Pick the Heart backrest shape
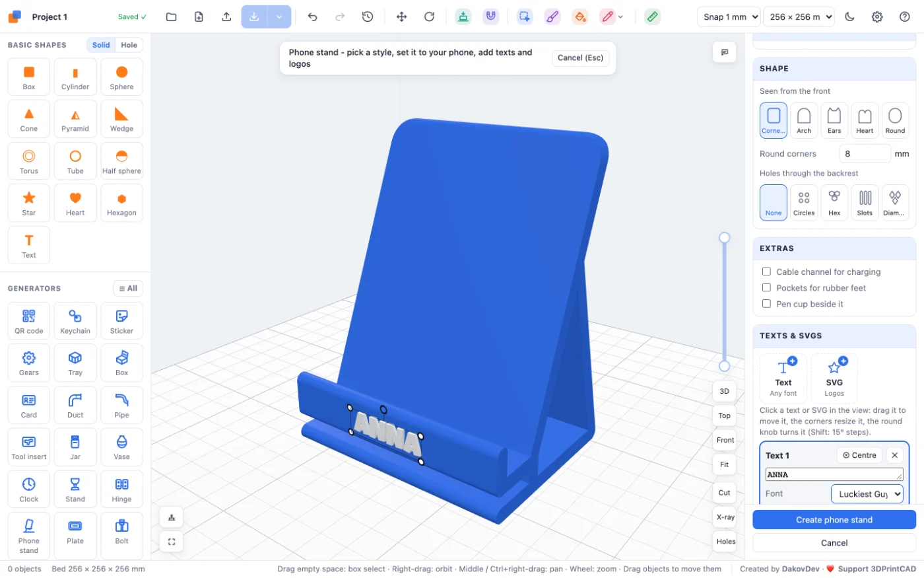 [865, 120]
